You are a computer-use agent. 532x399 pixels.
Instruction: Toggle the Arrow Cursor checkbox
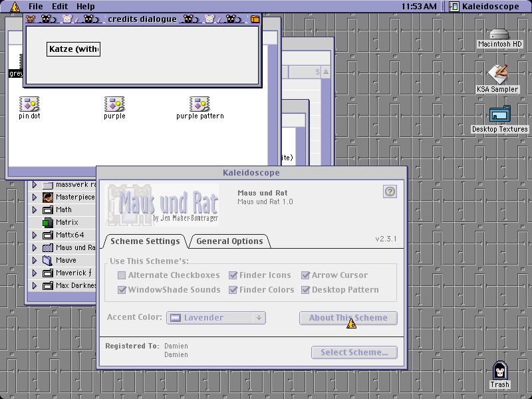tap(305, 275)
